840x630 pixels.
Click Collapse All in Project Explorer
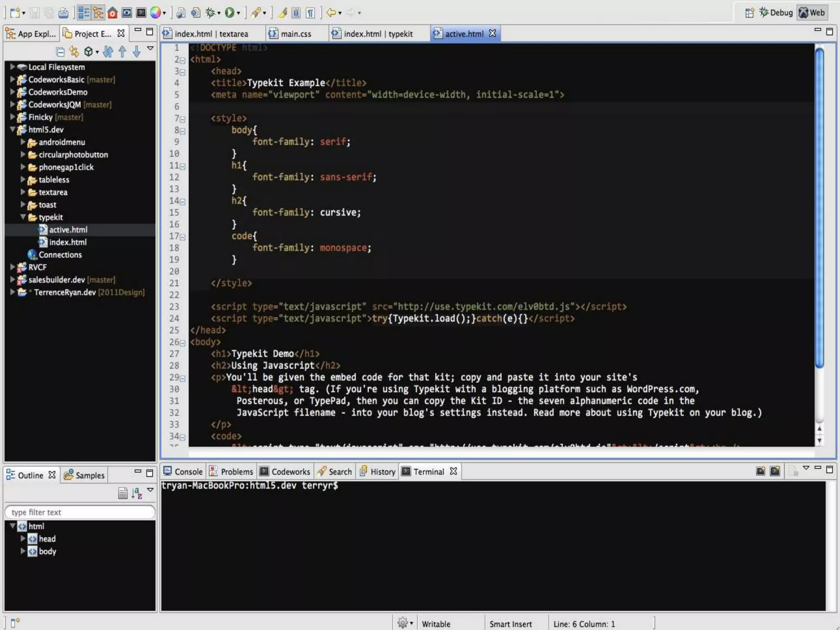click(x=60, y=52)
